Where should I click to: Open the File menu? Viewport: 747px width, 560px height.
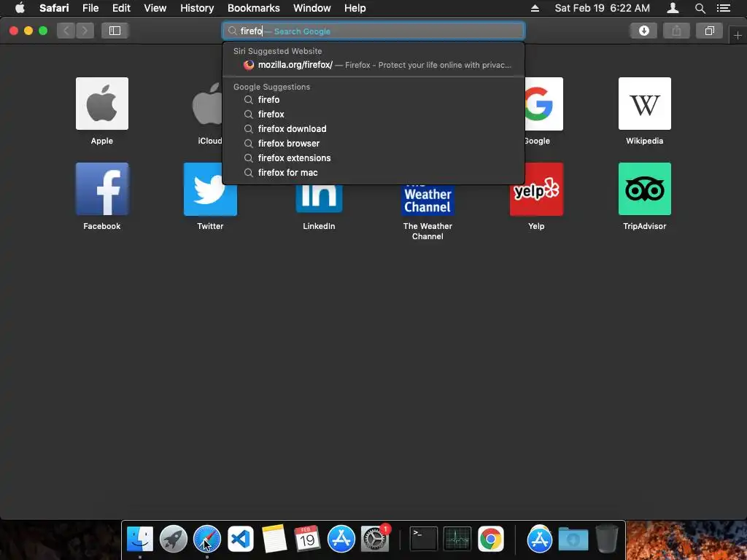pos(90,8)
